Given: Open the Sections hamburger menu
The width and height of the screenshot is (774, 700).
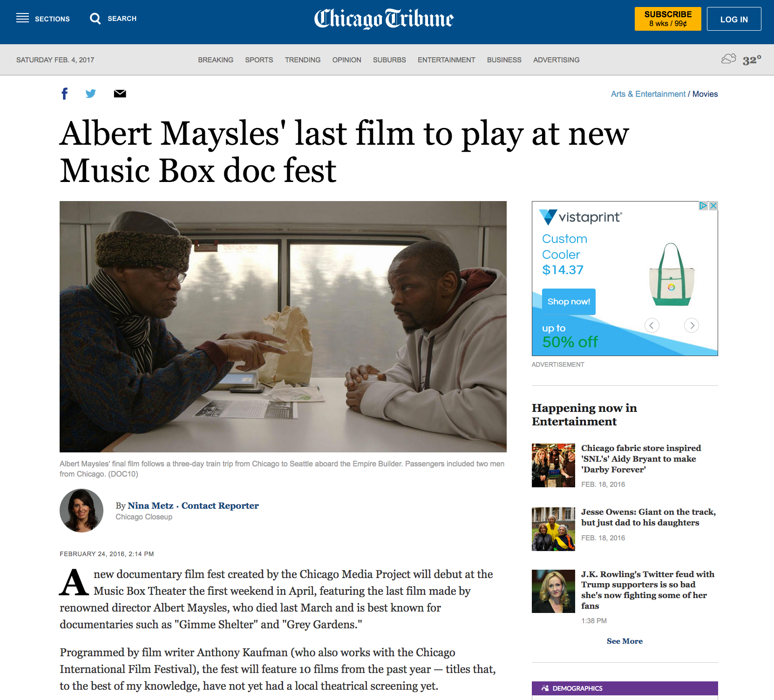Looking at the screenshot, I should pos(22,18).
